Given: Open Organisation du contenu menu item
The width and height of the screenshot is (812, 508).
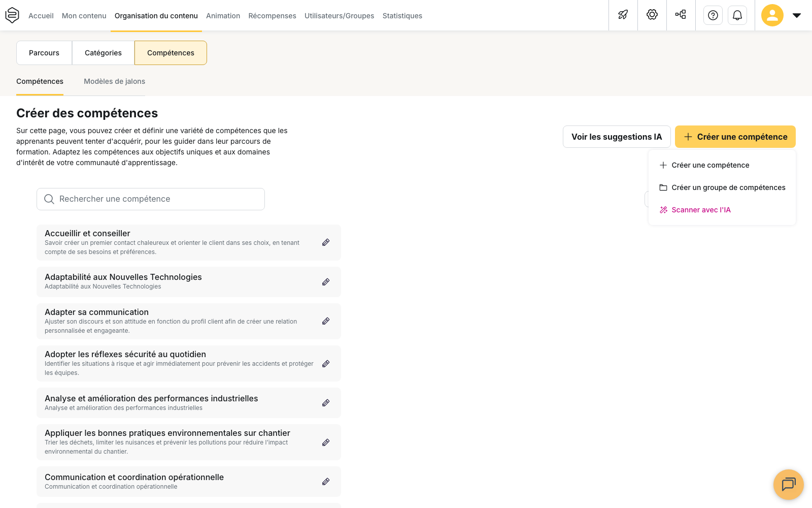Looking at the screenshot, I should (156, 16).
